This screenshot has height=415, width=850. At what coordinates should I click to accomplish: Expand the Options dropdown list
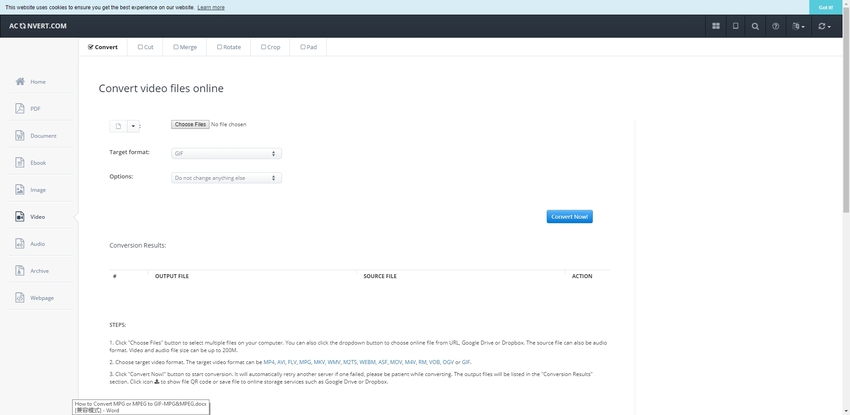point(226,178)
